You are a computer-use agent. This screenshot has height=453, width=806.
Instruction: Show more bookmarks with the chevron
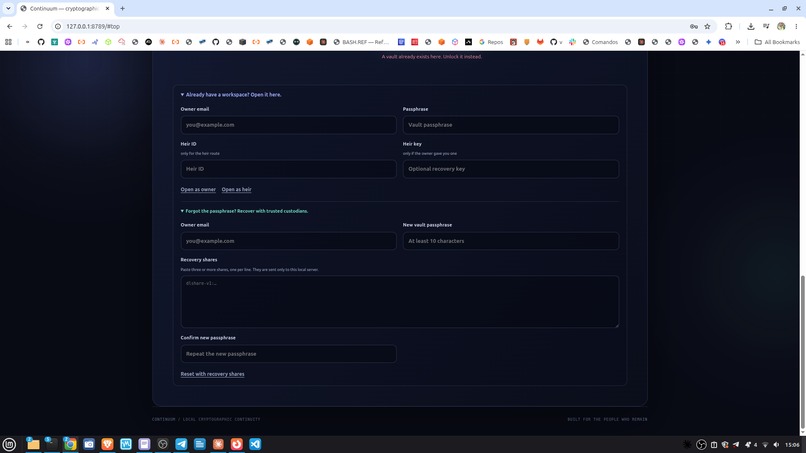[738, 42]
